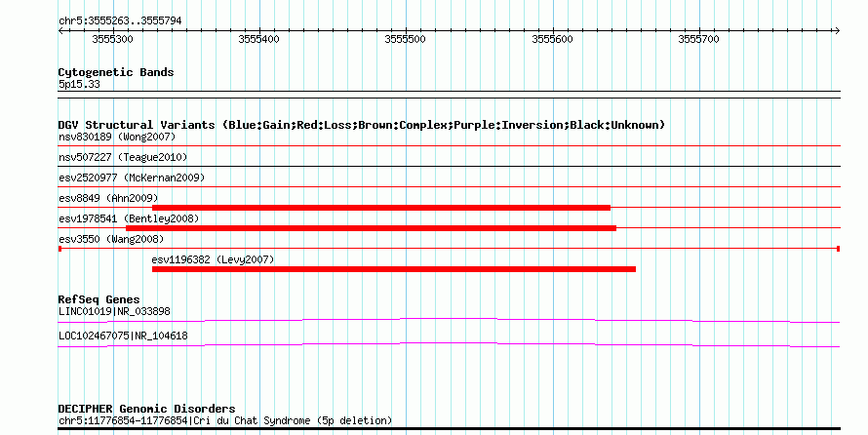The width and height of the screenshot is (868, 435).
Task: Open gene LINC01019|NR_033898 label
Action: (x=114, y=311)
